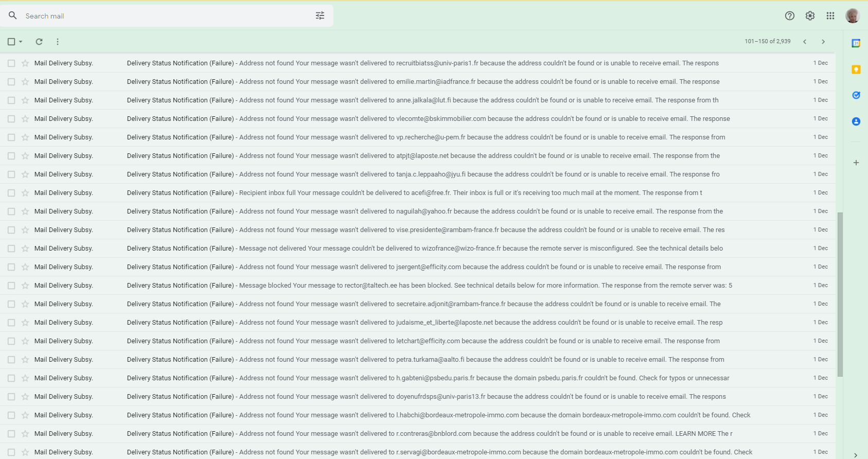Open Google Keep side panel
The height and width of the screenshot is (459, 868).
point(856,69)
